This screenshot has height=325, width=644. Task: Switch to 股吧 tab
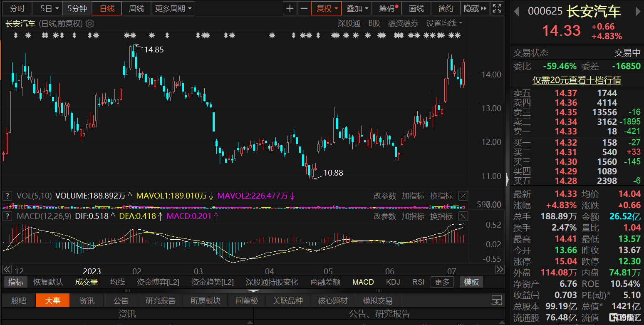[18, 300]
